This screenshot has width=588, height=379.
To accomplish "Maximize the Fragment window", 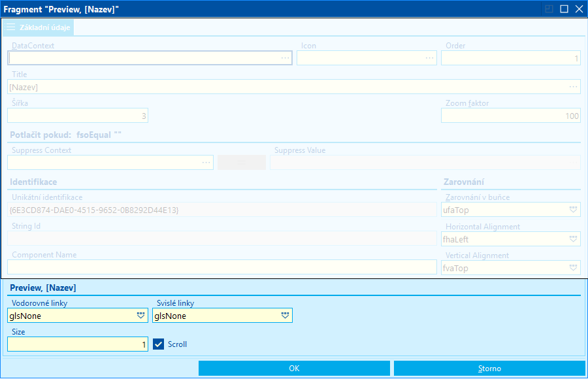I will (564, 9).
